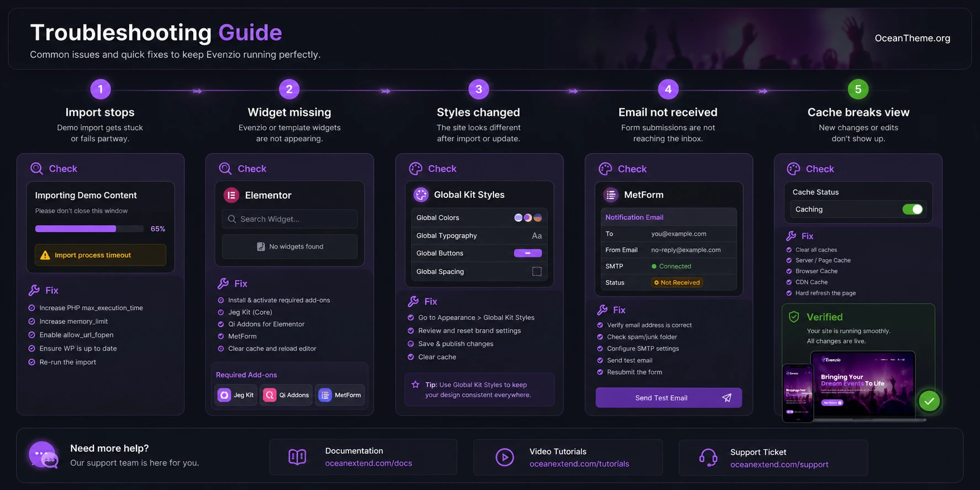Viewport: 980px width, 490px height.
Task: Click the magnifier icon beside Widget missing Check
Action: (x=225, y=168)
